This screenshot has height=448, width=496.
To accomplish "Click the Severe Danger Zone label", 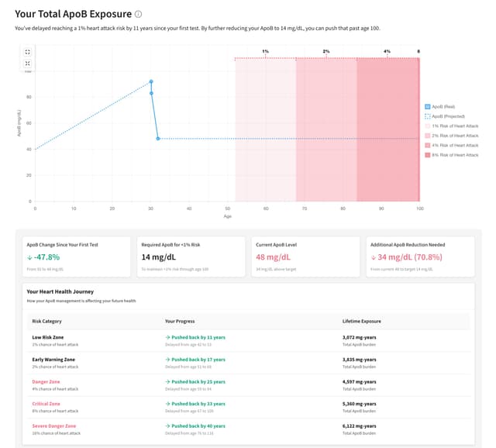I will tap(53, 426).
